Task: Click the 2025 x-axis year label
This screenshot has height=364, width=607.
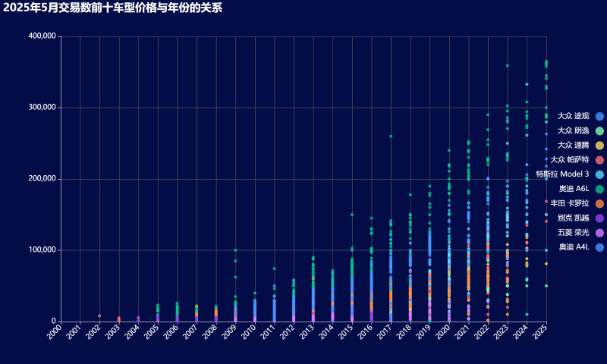Action: pyautogui.click(x=539, y=331)
